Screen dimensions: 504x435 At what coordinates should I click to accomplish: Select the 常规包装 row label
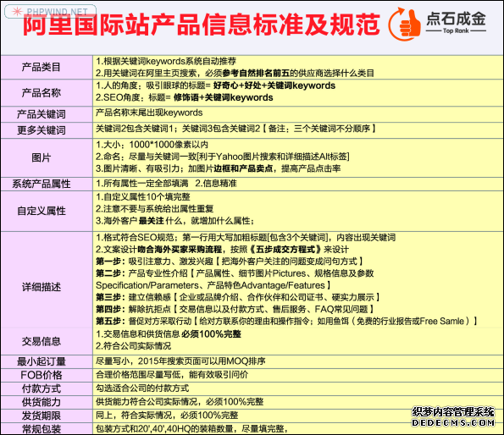(42, 429)
